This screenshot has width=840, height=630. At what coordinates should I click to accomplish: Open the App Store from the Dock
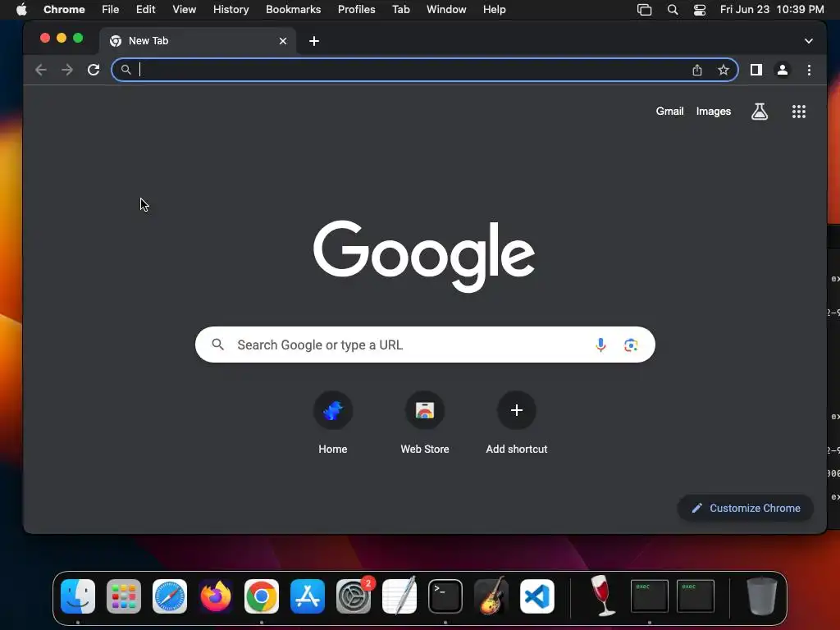coord(308,596)
